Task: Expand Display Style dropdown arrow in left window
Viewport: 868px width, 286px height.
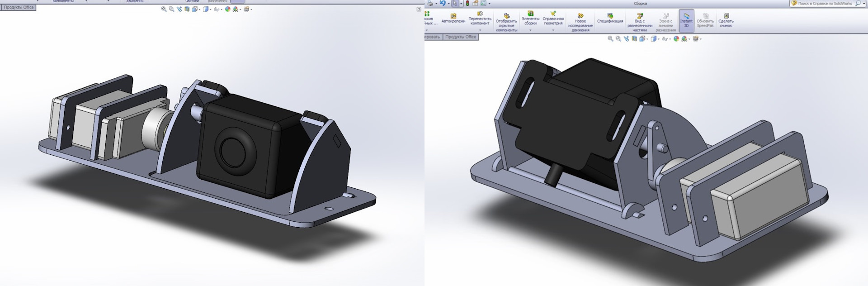Action: 211,9
